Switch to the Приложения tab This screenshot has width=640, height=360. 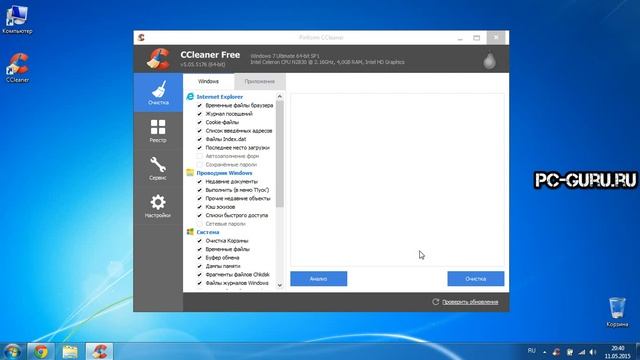[260, 81]
